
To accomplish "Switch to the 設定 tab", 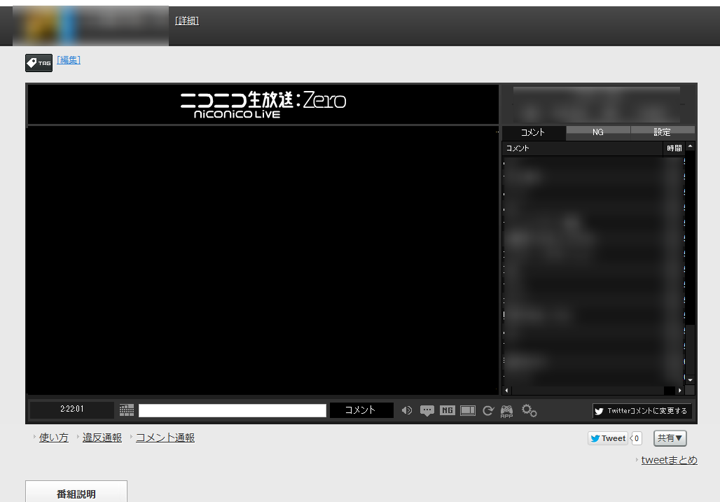I will click(x=662, y=132).
